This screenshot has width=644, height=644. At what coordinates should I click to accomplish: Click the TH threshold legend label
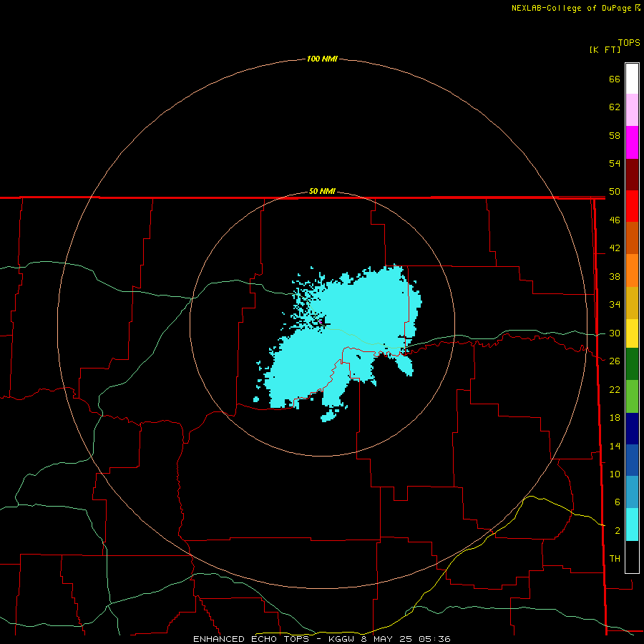pos(615,559)
